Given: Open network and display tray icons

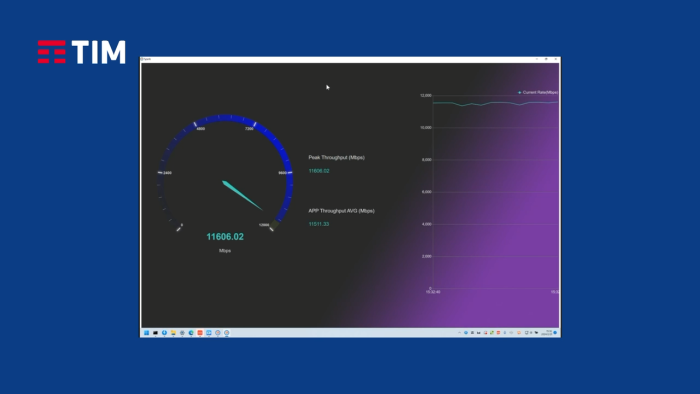Looking at the screenshot, I should pos(531,333).
